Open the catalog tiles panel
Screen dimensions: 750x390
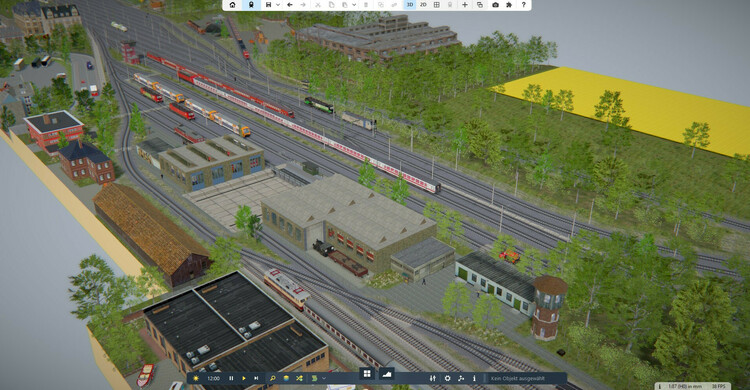click(367, 373)
